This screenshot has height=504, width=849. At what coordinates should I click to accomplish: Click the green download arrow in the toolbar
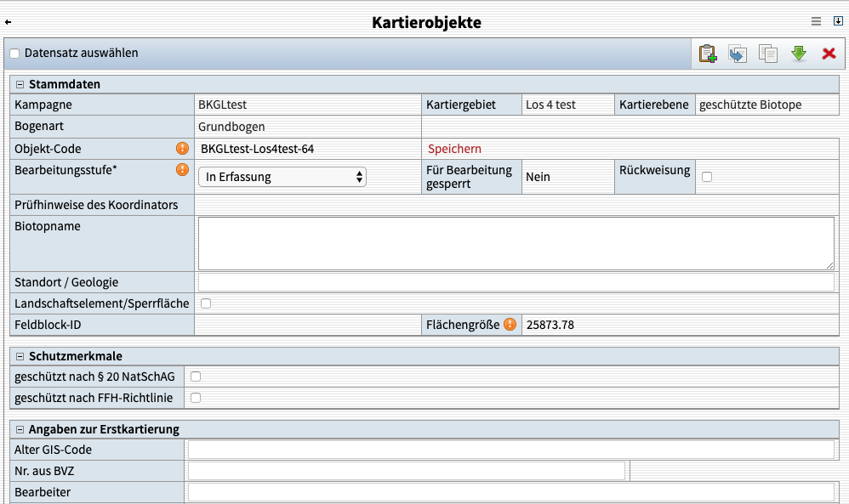click(x=799, y=53)
